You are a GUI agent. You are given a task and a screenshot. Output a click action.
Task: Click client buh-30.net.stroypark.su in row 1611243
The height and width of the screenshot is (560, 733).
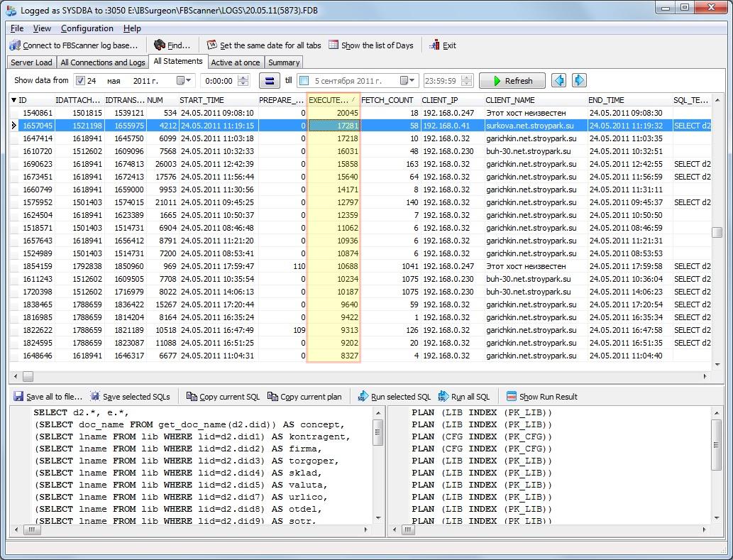tap(528, 279)
